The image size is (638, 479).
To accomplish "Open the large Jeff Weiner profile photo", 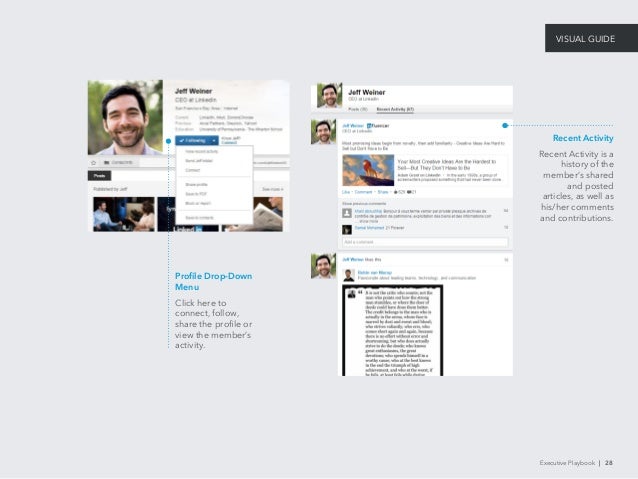I will [125, 117].
